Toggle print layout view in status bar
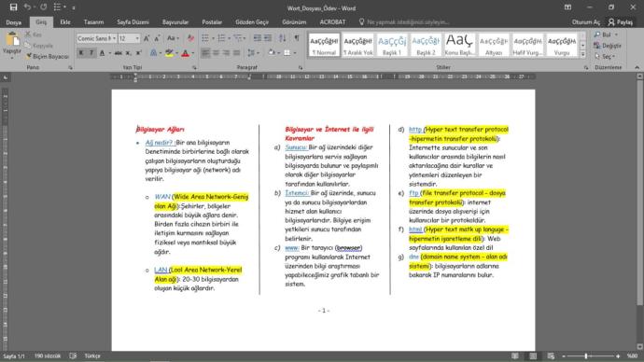 [533, 355]
